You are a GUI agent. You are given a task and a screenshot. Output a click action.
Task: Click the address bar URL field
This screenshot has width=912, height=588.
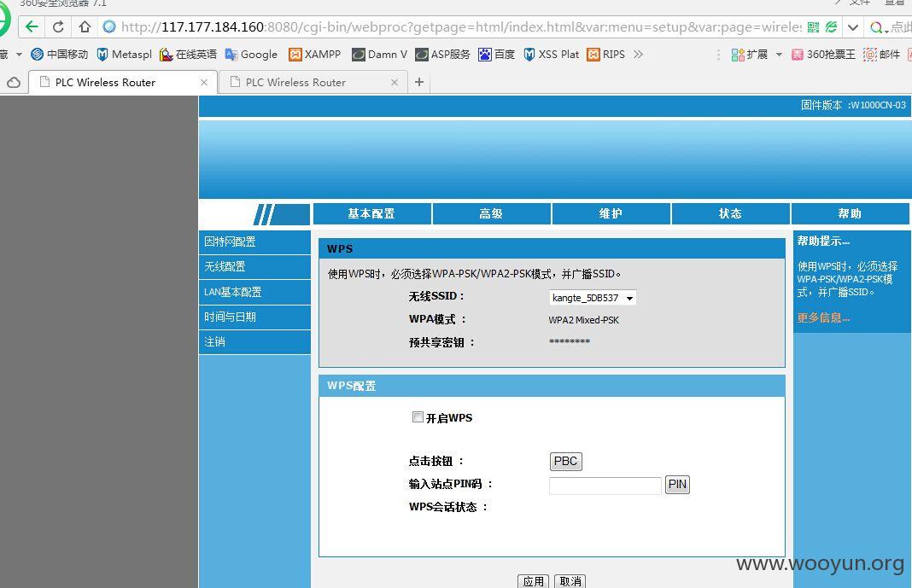click(x=460, y=26)
